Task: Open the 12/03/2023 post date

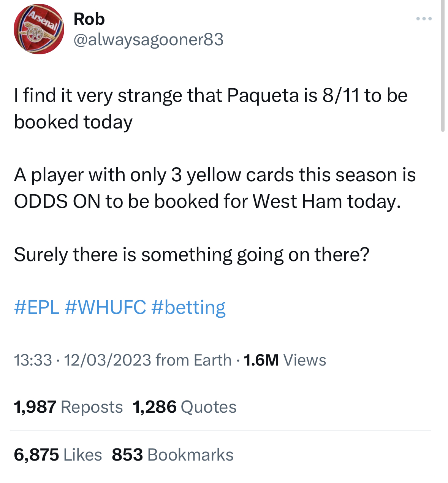Action: tap(108, 360)
